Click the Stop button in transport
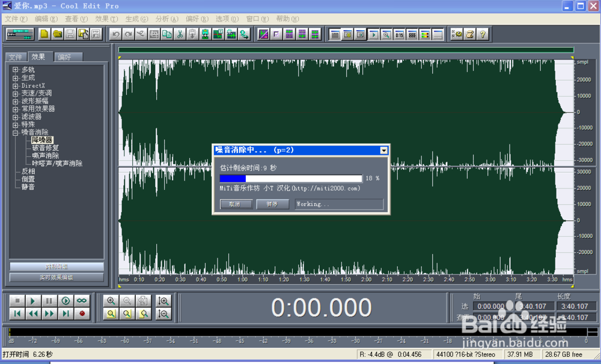This screenshot has width=601, height=364. [x=17, y=301]
